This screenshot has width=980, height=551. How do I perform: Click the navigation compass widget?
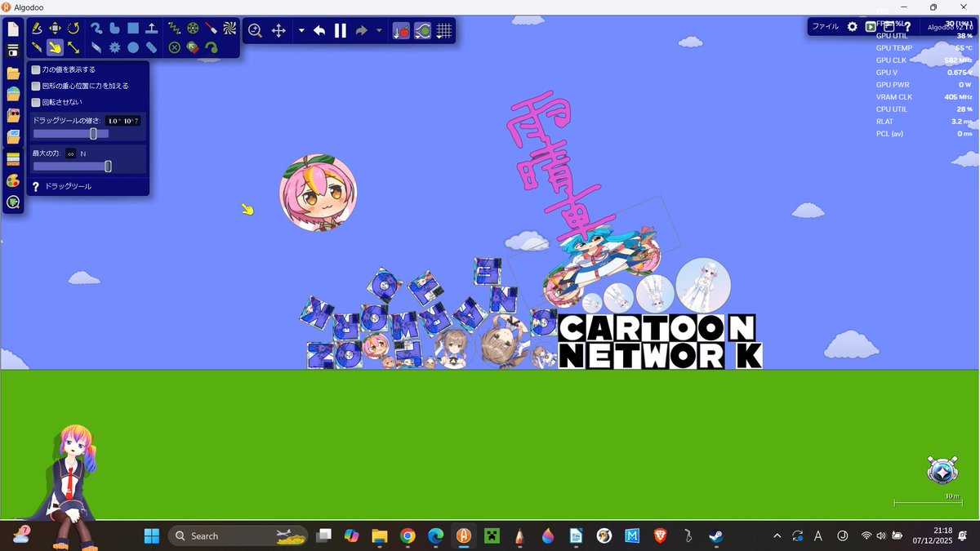[x=942, y=470]
